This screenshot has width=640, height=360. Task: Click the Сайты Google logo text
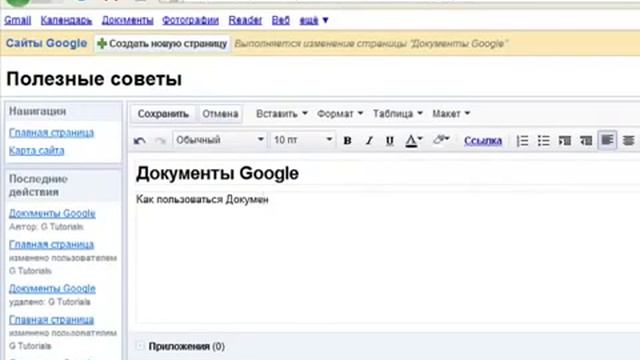click(46, 43)
